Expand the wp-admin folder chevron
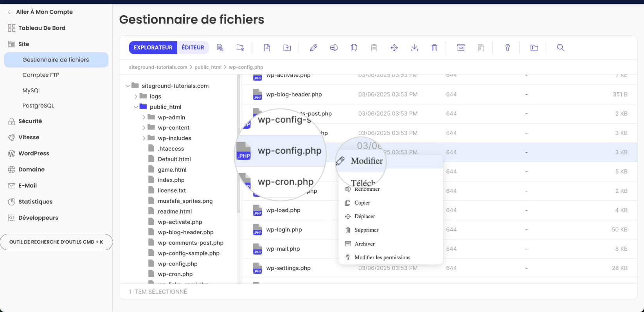The width and height of the screenshot is (644, 312). [144, 117]
